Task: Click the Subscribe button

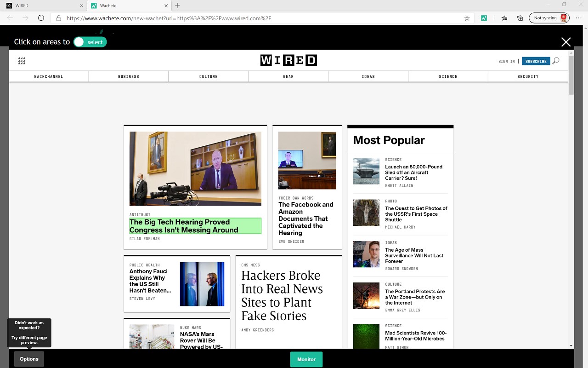Action: point(536,61)
